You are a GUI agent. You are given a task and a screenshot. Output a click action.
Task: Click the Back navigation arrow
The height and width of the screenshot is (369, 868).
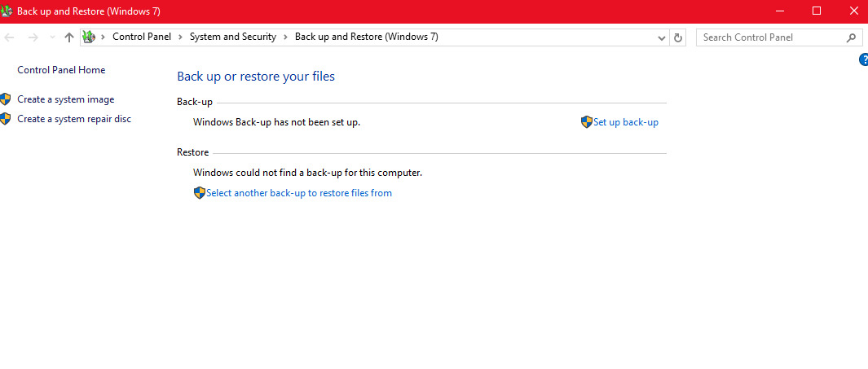point(9,37)
